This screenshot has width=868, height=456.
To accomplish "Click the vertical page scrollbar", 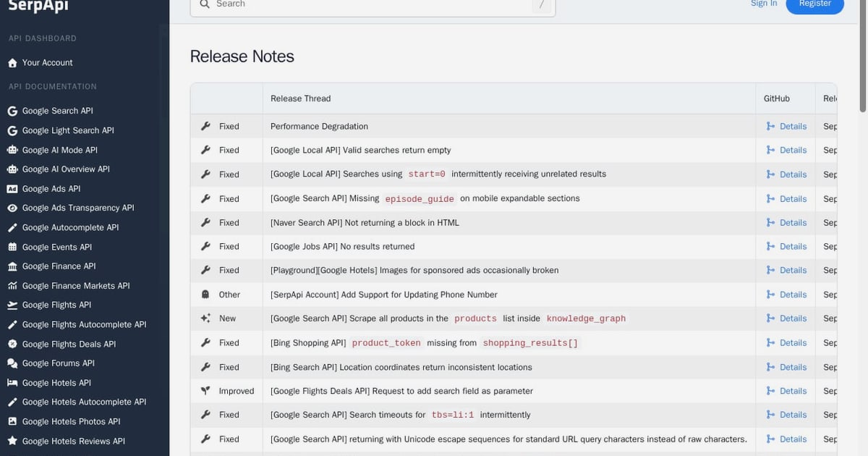I will click(x=863, y=54).
